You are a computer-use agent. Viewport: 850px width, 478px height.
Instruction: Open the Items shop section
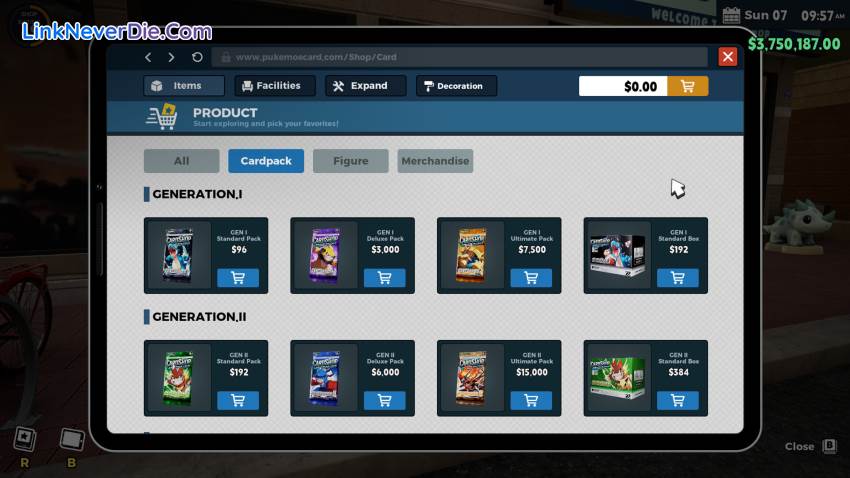click(183, 86)
